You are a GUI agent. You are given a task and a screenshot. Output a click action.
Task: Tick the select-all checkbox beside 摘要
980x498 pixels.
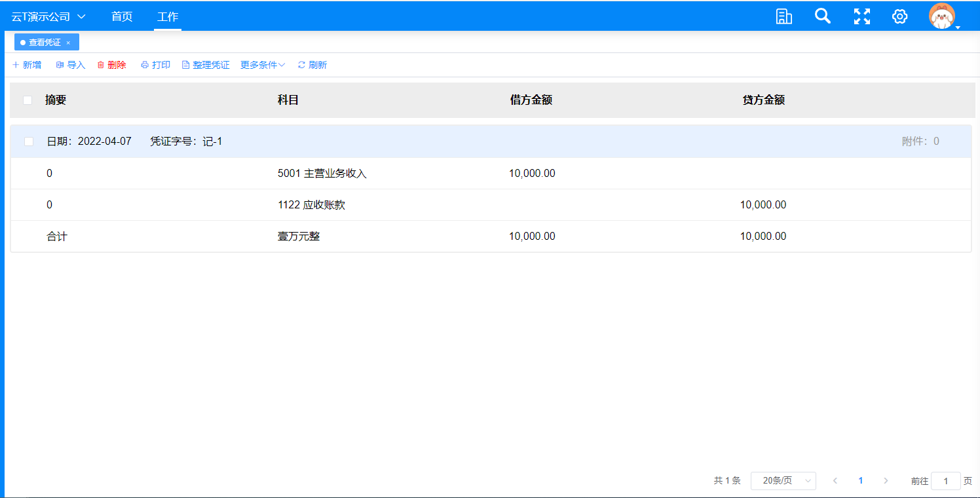[28, 100]
